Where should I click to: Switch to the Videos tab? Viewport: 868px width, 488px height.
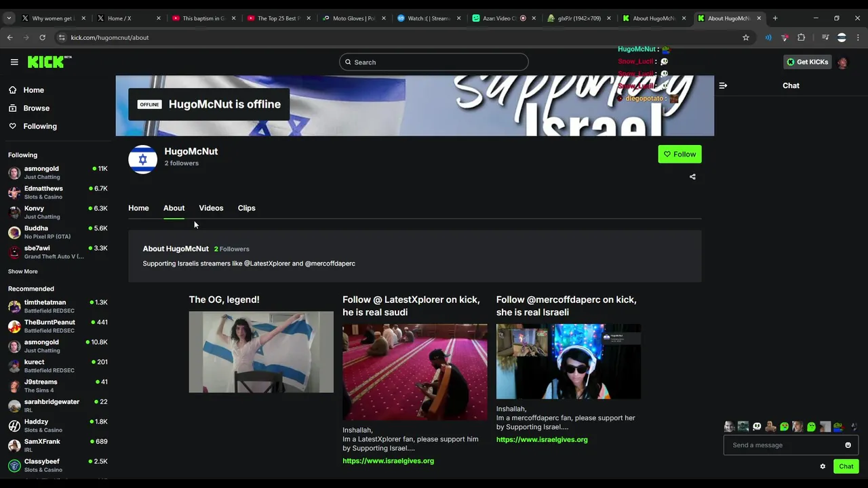(x=211, y=208)
